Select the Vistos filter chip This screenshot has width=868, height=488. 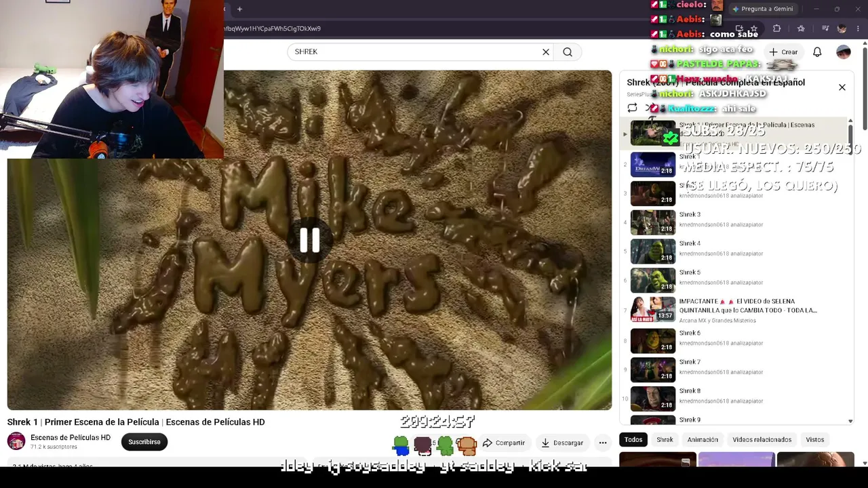tap(815, 440)
